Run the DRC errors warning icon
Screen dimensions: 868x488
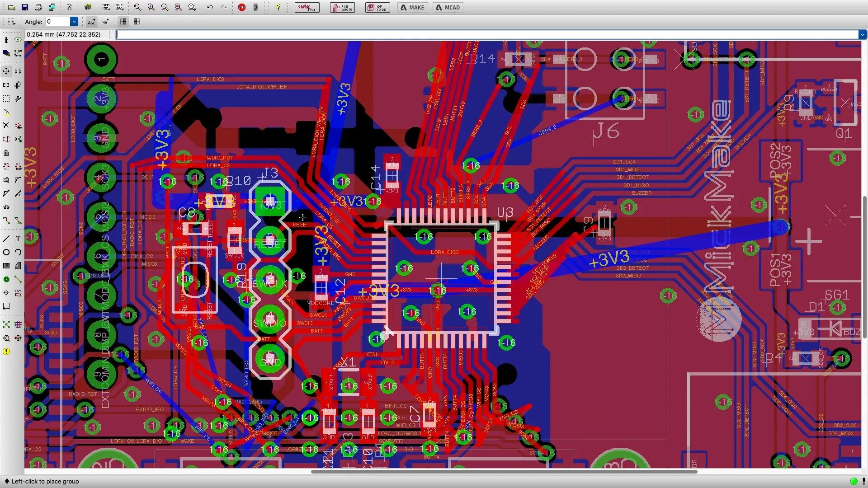[x=6, y=352]
